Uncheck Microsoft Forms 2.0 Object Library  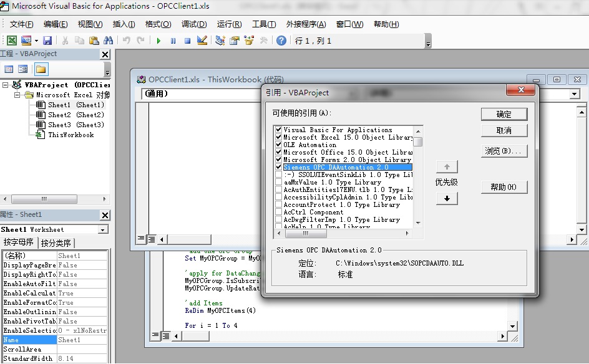pos(279,160)
